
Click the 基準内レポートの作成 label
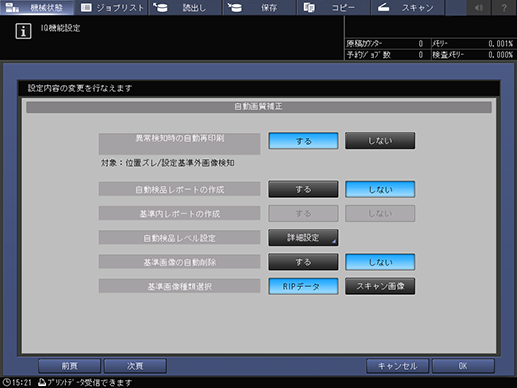tap(179, 213)
